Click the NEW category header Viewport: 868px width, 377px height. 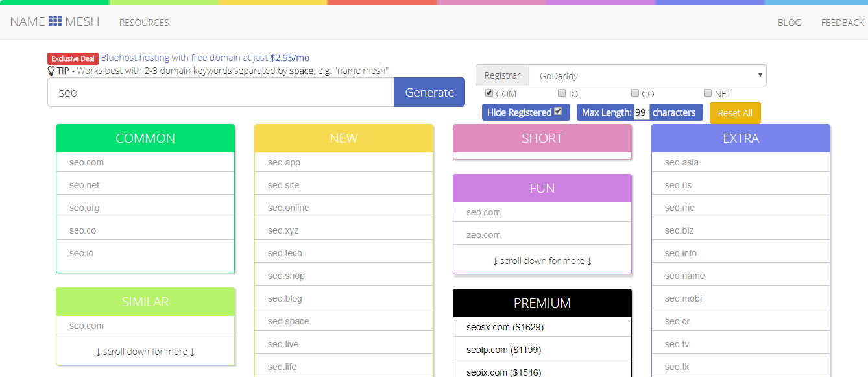click(x=344, y=138)
